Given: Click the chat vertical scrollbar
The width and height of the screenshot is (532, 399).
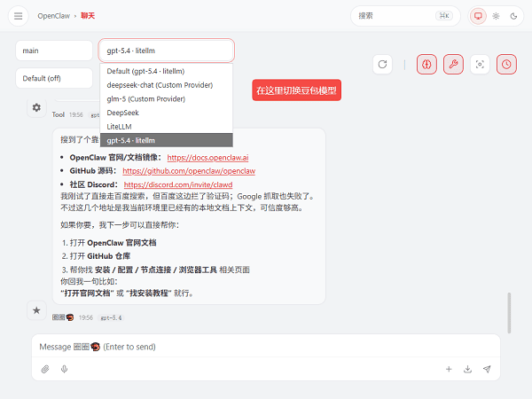Looking at the screenshot, I should [x=509, y=312].
